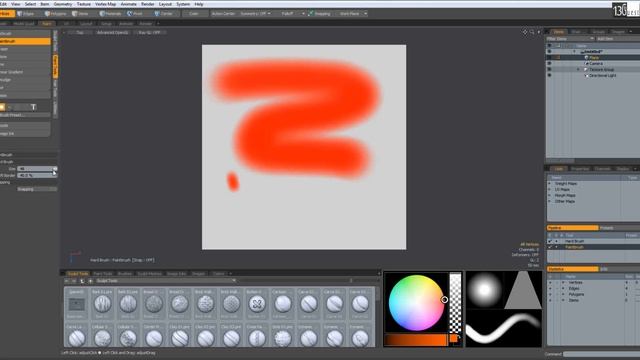640x360 pixels.
Task: Open the System menu
Action: 183,4
